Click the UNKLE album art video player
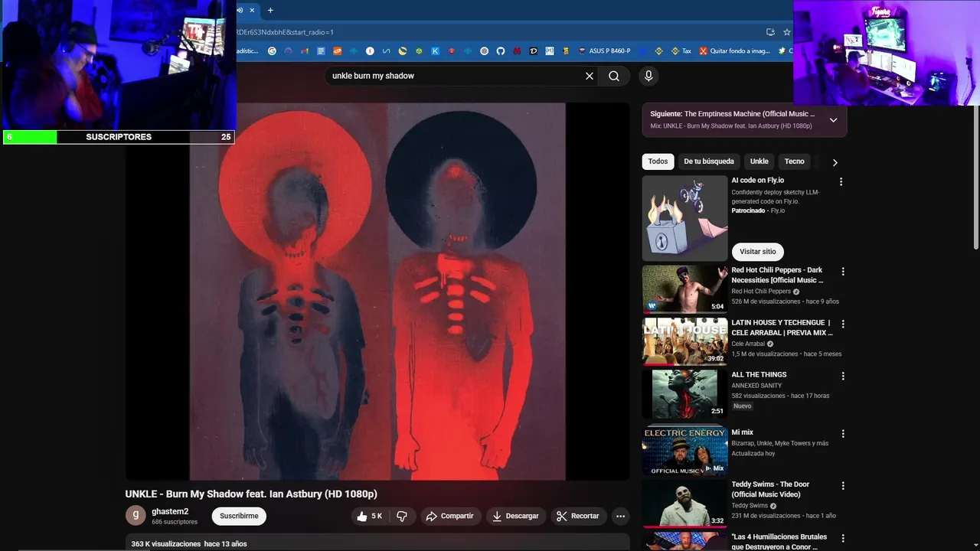This screenshot has width=980, height=551. (x=377, y=292)
